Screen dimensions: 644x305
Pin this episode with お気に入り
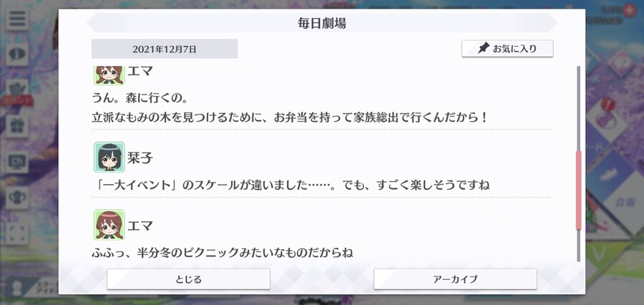(x=507, y=49)
